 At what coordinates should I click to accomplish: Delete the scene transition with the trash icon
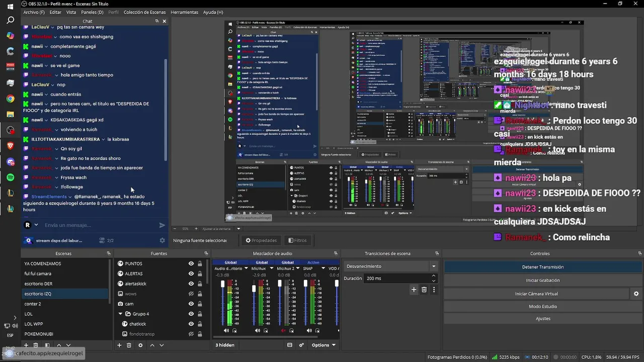pyautogui.click(x=424, y=290)
